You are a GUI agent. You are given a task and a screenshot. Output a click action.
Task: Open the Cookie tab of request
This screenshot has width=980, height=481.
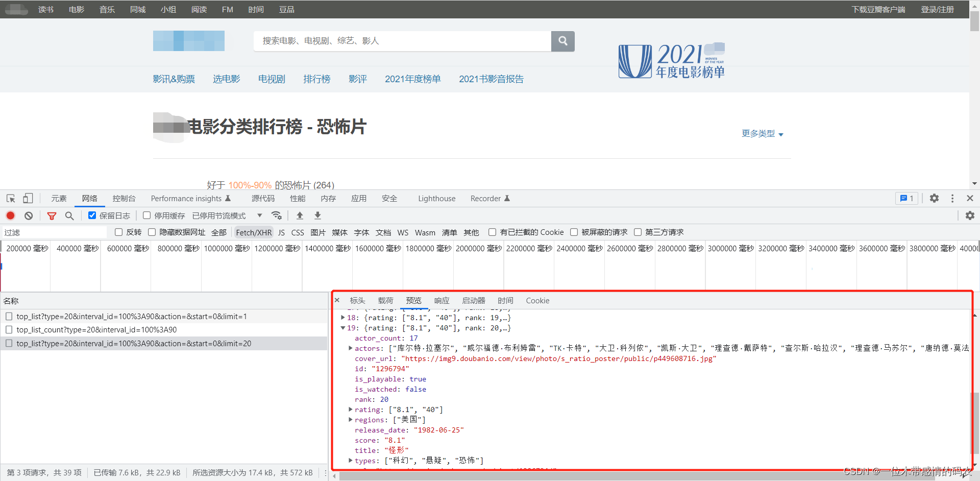point(537,301)
